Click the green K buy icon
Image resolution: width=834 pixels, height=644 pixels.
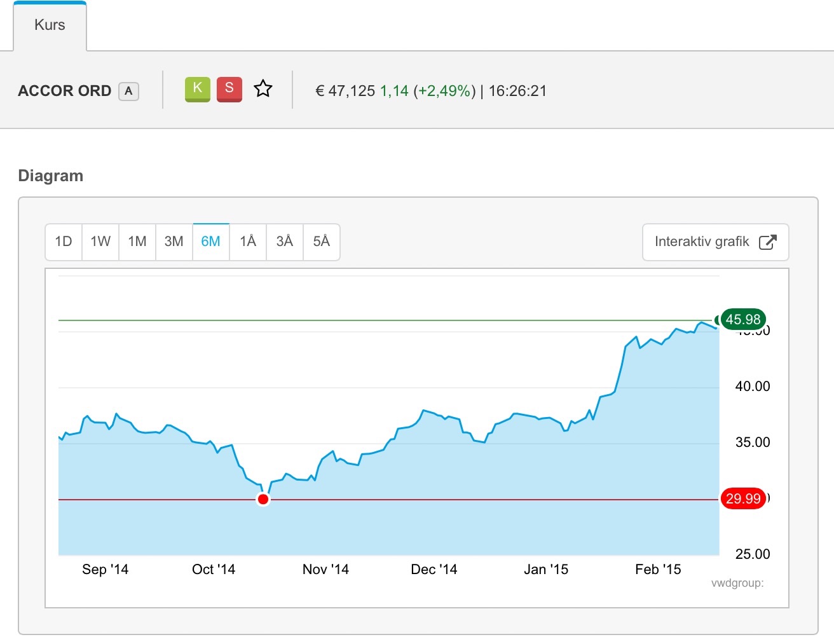point(197,89)
